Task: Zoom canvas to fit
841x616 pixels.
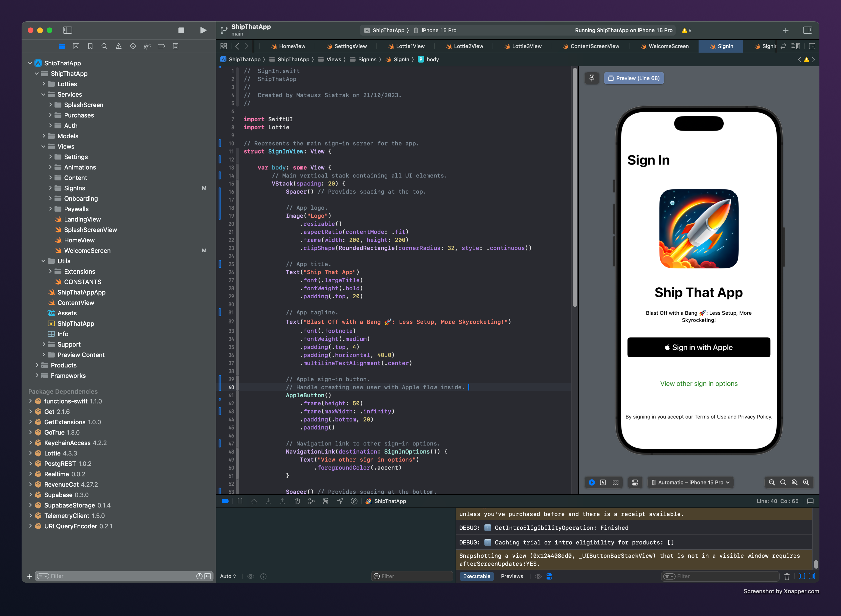Action: click(x=795, y=483)
